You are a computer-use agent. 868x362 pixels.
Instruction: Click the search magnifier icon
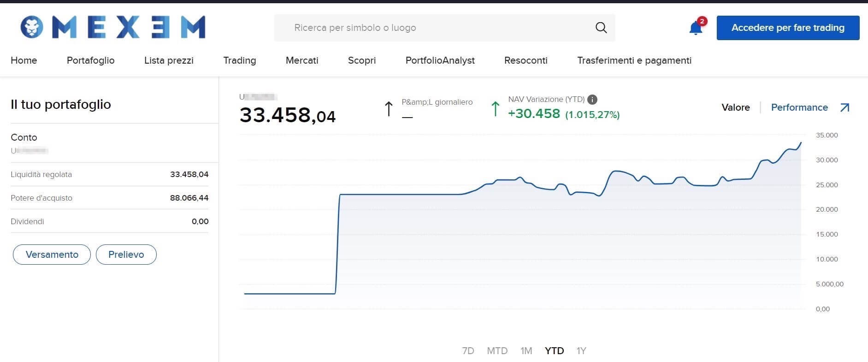[x=601, y=28]
